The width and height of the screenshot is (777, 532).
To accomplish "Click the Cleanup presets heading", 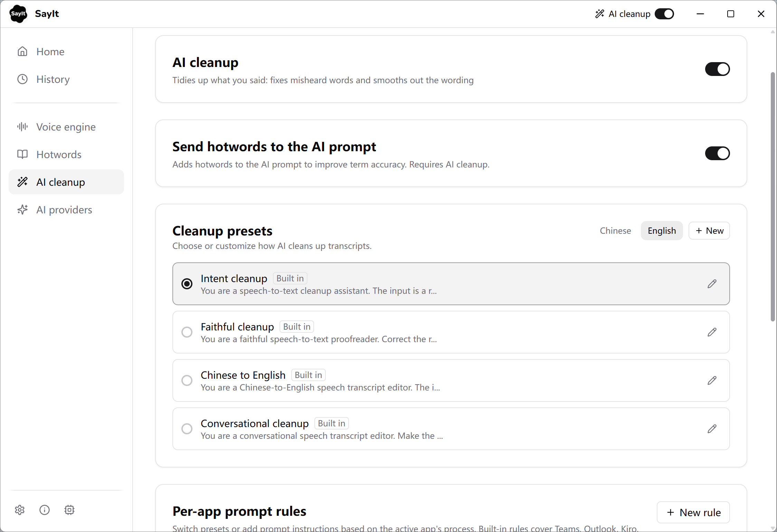I will (222, 231).
